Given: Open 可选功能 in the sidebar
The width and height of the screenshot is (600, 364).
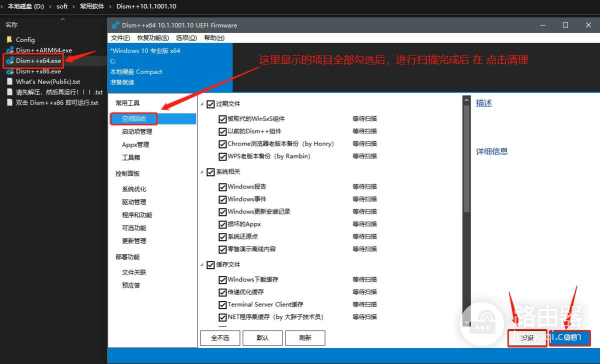Looking at the screenshot, I should (134, 228).
